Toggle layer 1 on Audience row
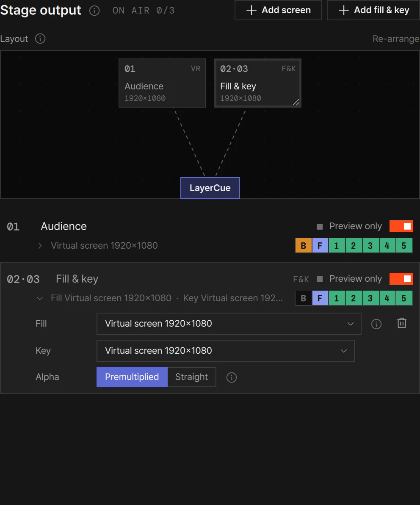Viewport: 420px width, 505px height. 337,246
